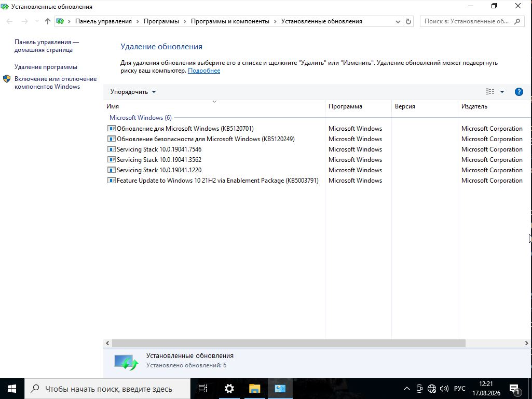Open Task View on the taskbar
Screen dimensions: 532x399
(203, 389)
